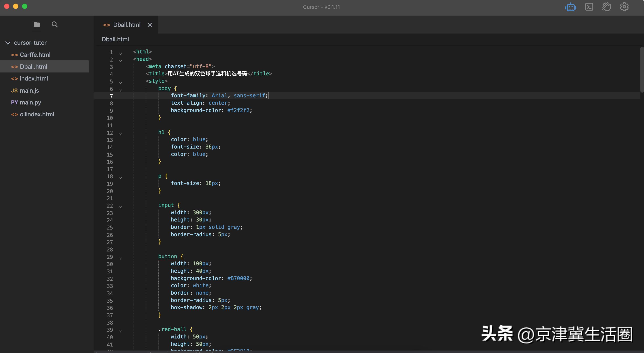Fold the body CSS block at line 6

pyautogui.click(x=120, y=90)
